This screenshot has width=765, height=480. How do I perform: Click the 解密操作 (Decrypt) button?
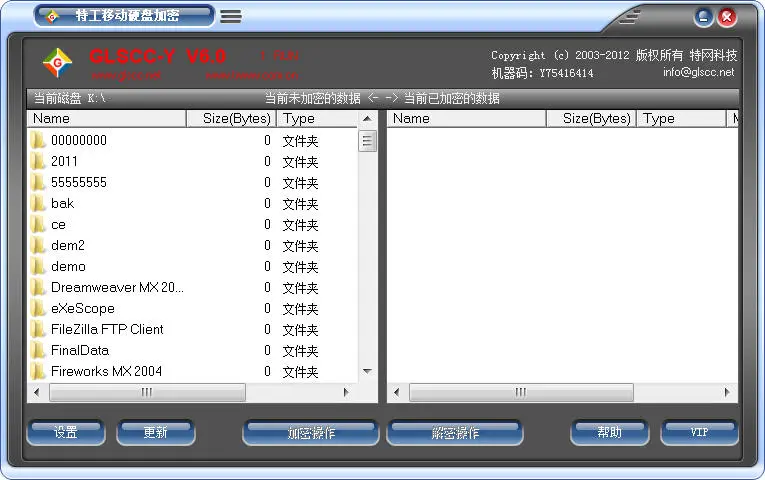click(x=455, y=433)
